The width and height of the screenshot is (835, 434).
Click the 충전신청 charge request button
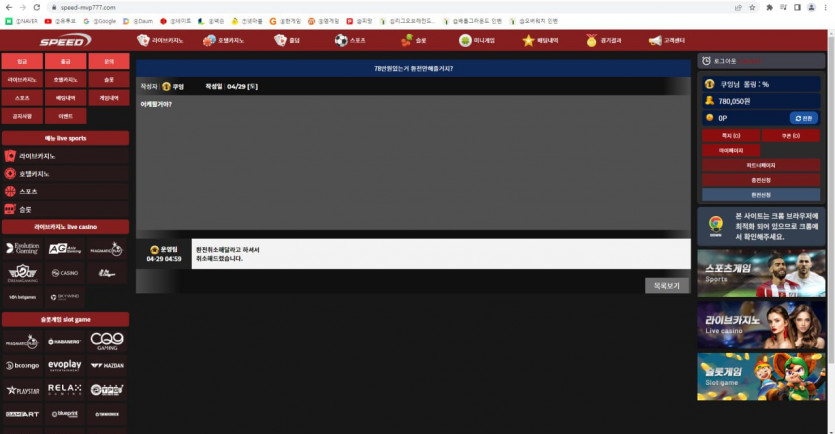click(x=761, y=180)
